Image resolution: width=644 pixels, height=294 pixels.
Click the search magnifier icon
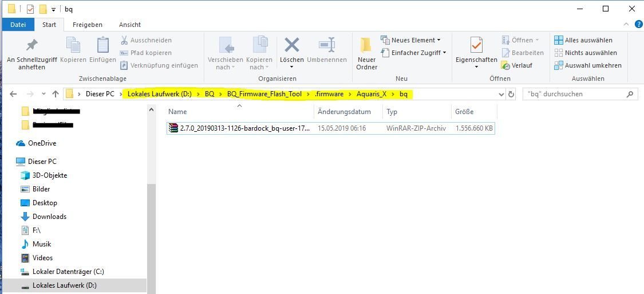(630, 94)
